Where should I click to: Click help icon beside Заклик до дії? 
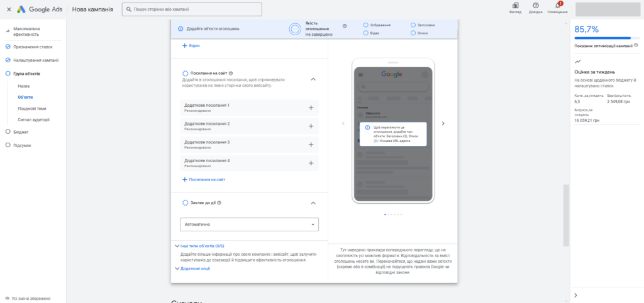(x=219, y=203)
